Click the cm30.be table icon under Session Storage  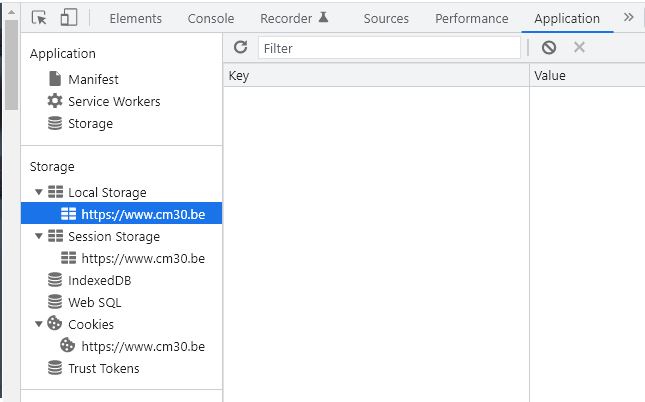point(69,258)
